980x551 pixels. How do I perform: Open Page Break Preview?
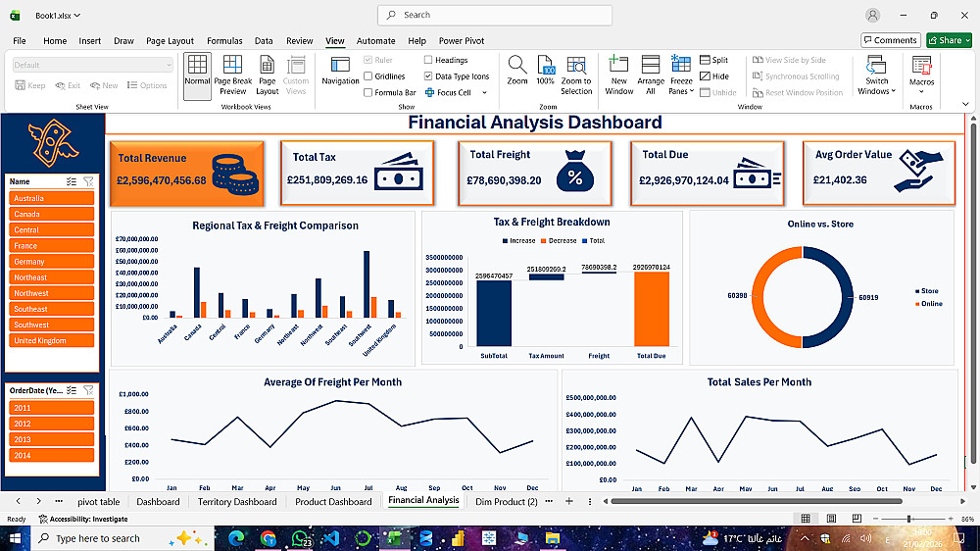pyautogui.click(x=232, y=75)
